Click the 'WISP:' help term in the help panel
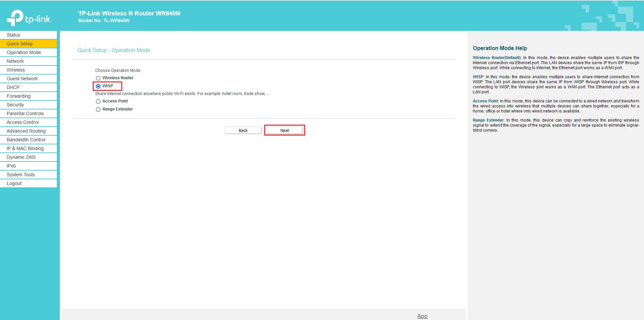The height and width of the screenshot is (320, 644). pyautogui.click(x=478, y=77)
